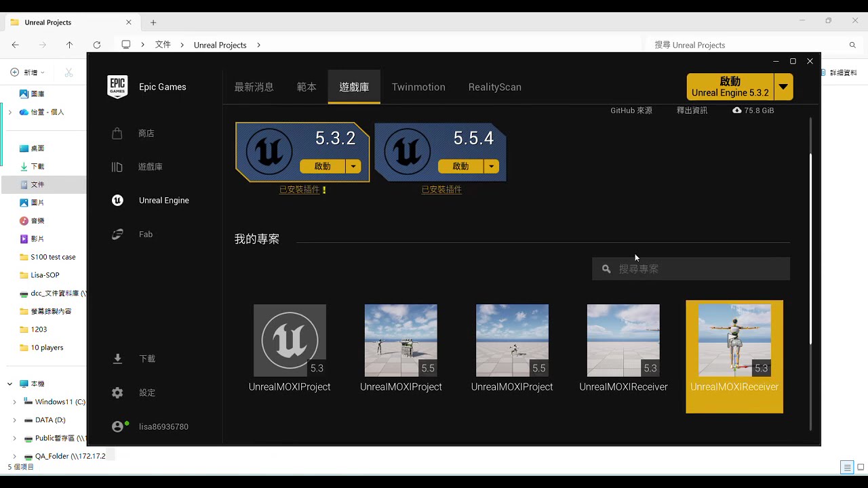868x488 pixels.
Task: Click File Explorer up arrow
Action: point(69,45)
